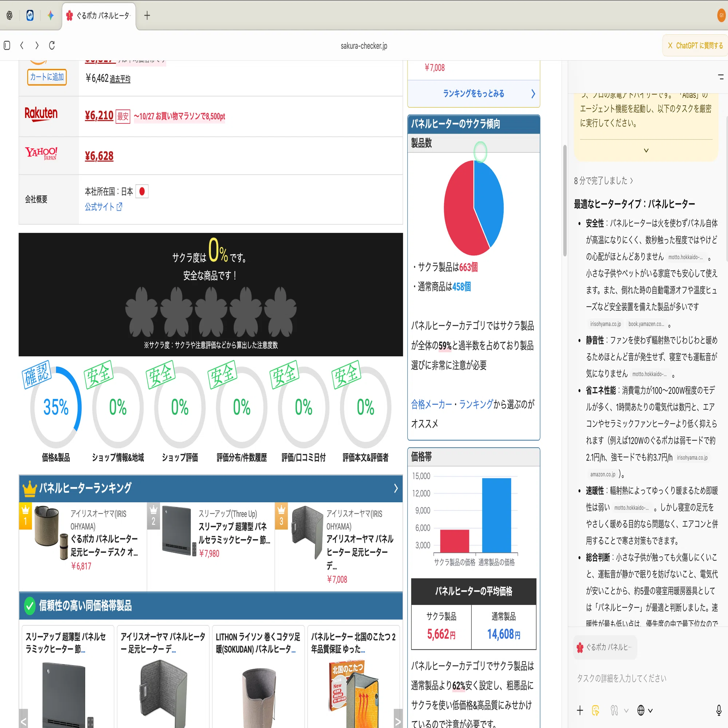The width and height of the screenshot is (728, 728).
Task: Open the profile avatar at top right
Action: click(721, 15)
